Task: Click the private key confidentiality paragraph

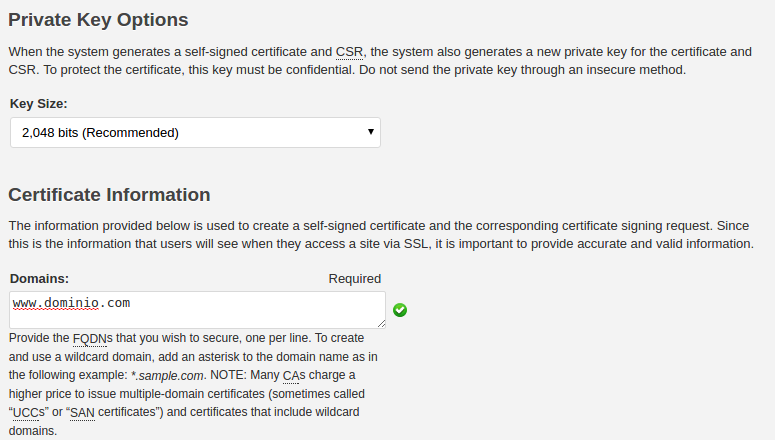Action: pos(380,61)
